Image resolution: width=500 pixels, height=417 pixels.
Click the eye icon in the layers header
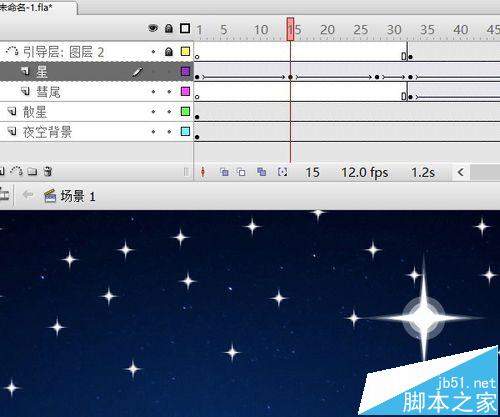tap(153, 28)
